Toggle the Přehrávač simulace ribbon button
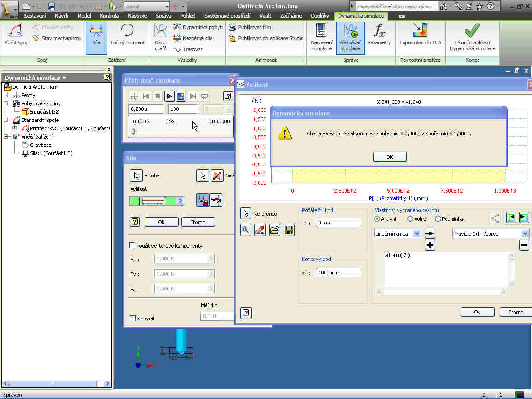 click(x=351, y=38)
